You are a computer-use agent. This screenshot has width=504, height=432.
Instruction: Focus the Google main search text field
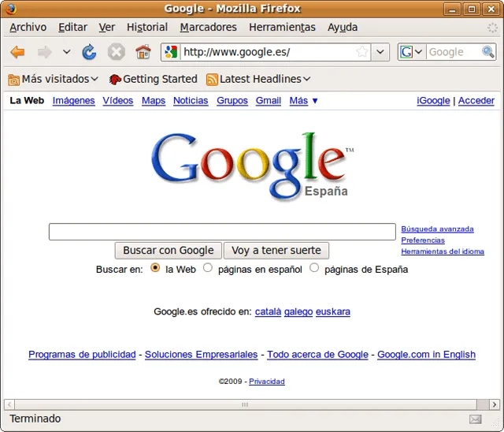tap(222, 232)
